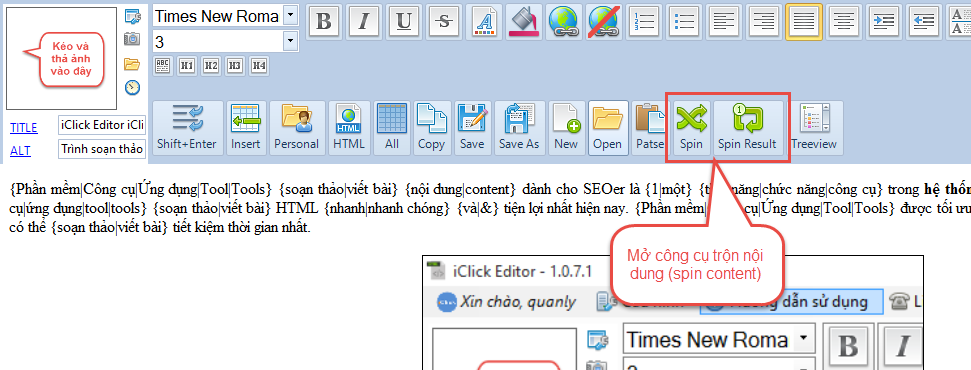Apply italic formatting

point(364,22)
